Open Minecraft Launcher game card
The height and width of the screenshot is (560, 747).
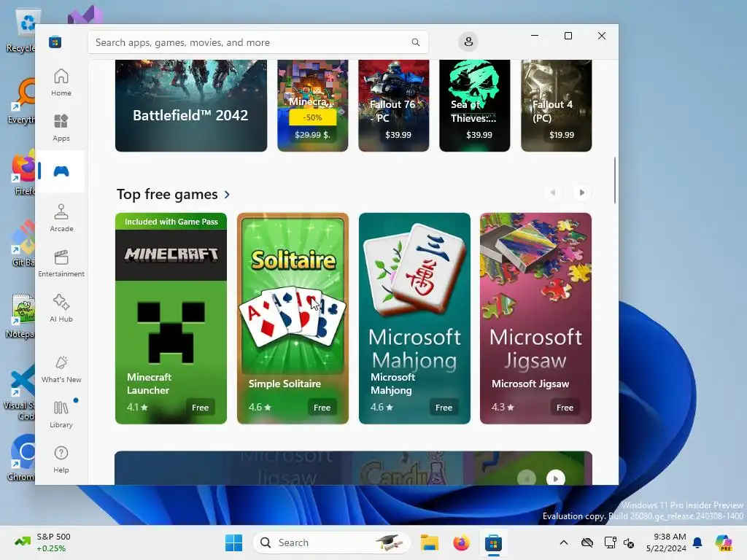pyautogui.click(x=171, y=318)
